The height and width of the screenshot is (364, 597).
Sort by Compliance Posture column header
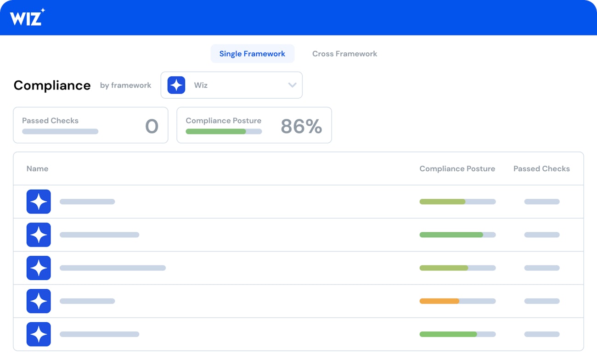[457, 168]
